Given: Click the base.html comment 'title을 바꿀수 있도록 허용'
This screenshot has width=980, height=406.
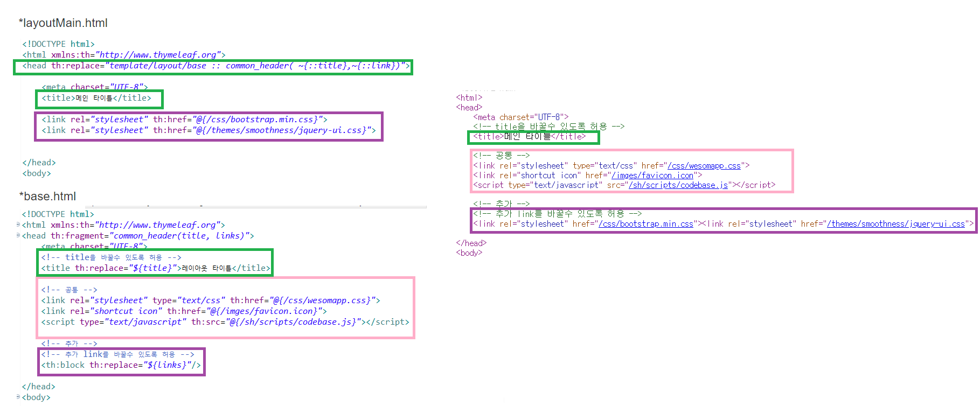Looking at the screenshot, I should tap(111, 257).
